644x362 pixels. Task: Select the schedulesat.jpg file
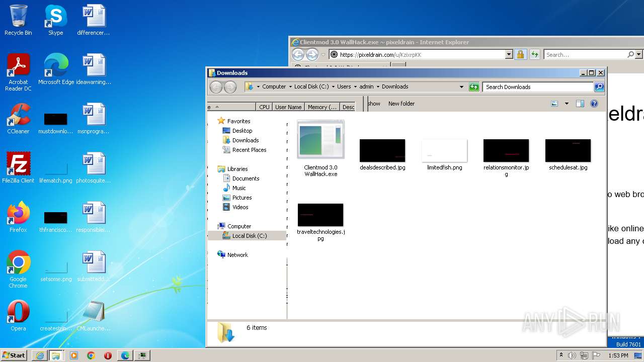point(568,155)
